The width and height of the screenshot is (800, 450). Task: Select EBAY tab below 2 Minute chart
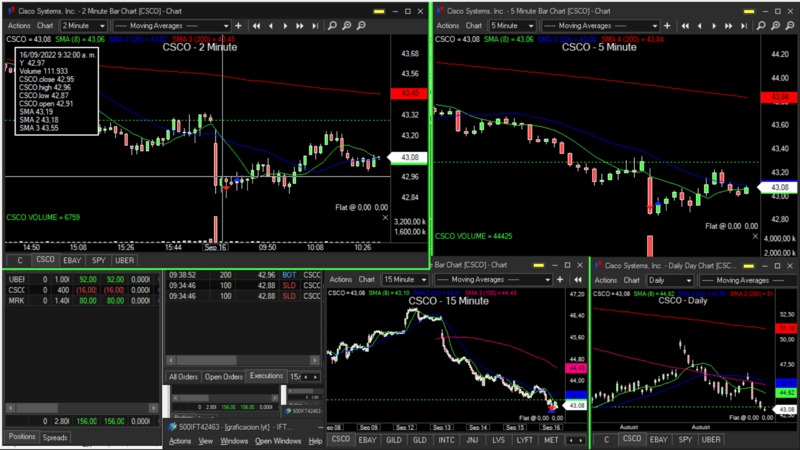coord(72,260)
